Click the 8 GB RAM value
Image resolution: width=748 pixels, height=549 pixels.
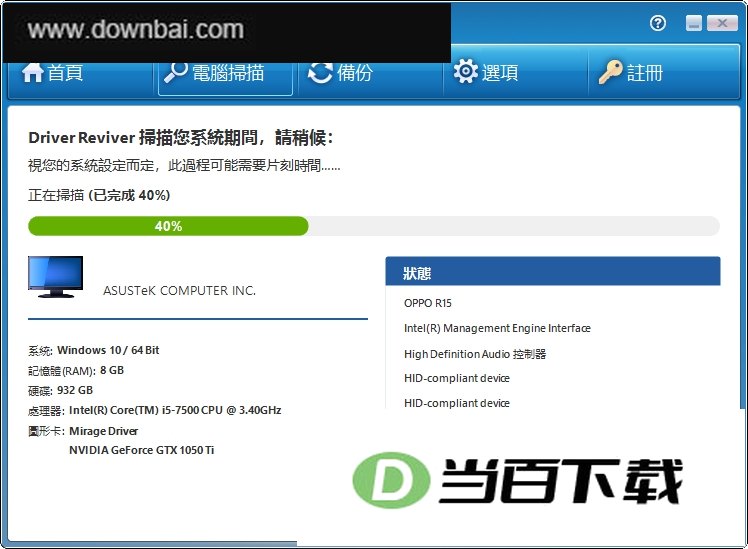[x=112, y=370]
